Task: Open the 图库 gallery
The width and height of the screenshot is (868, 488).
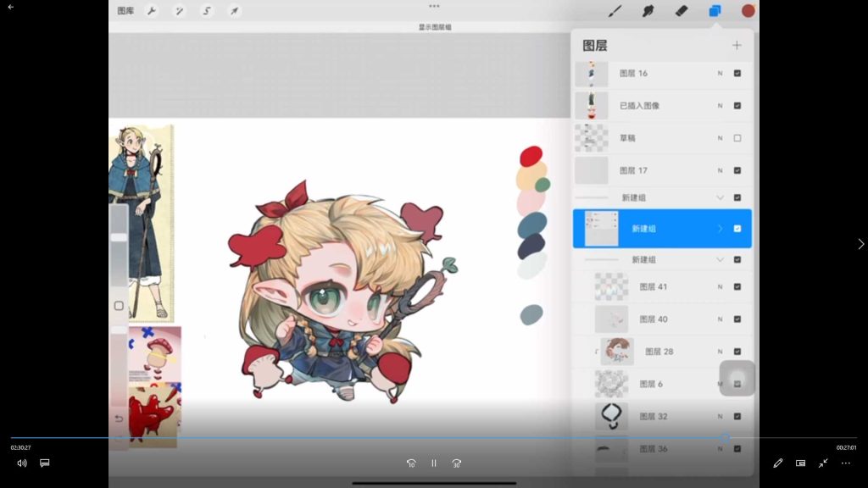Action: point(125,11)
